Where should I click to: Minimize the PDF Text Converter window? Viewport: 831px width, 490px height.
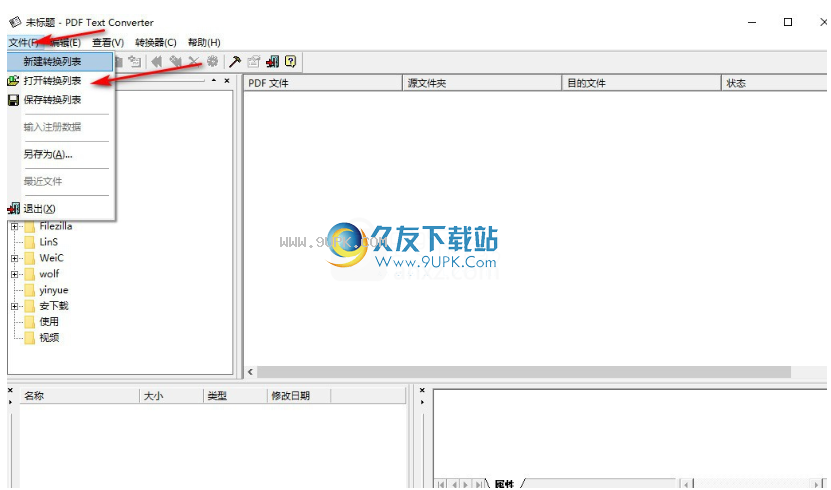click(x=752, y=22)
